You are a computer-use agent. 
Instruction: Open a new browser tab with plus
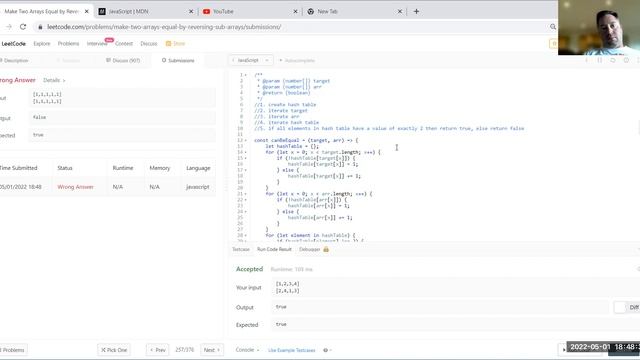click(416, 11)
